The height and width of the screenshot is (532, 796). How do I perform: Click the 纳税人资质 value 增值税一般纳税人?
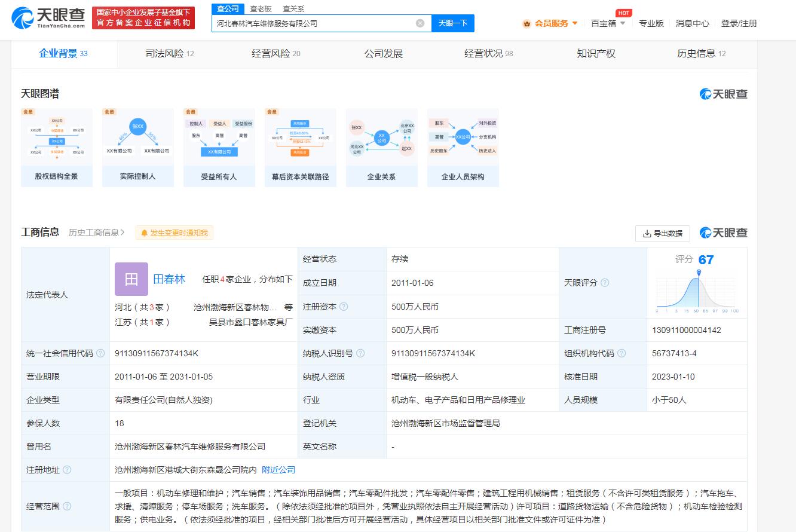[425, 377]
